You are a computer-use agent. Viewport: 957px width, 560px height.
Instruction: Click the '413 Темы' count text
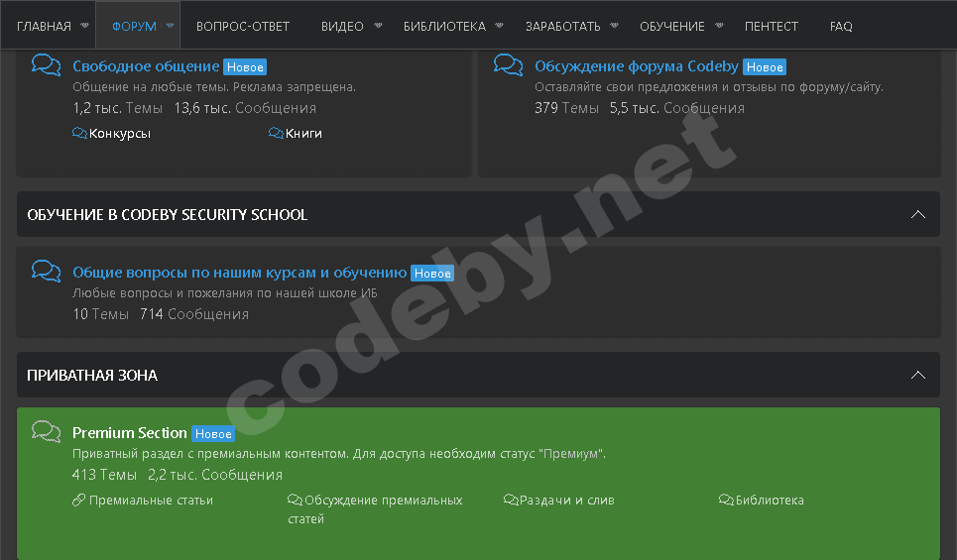tap(104, 475)
